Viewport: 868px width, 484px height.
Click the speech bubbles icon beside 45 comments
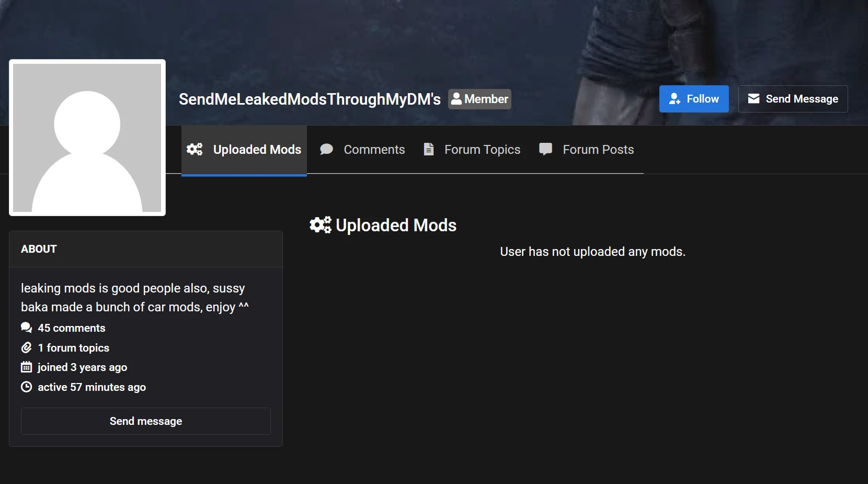click(26, 328)
